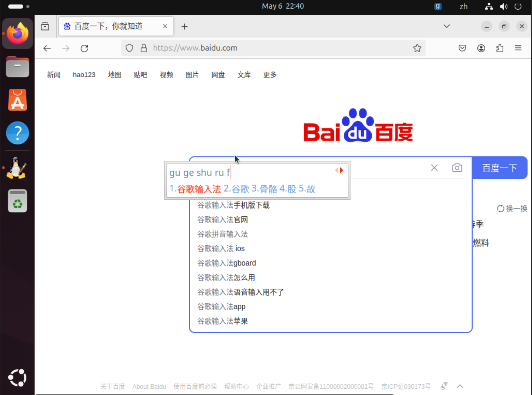
Task: Open Show Applications Ubuntu button
Action: tap(17, 378)
